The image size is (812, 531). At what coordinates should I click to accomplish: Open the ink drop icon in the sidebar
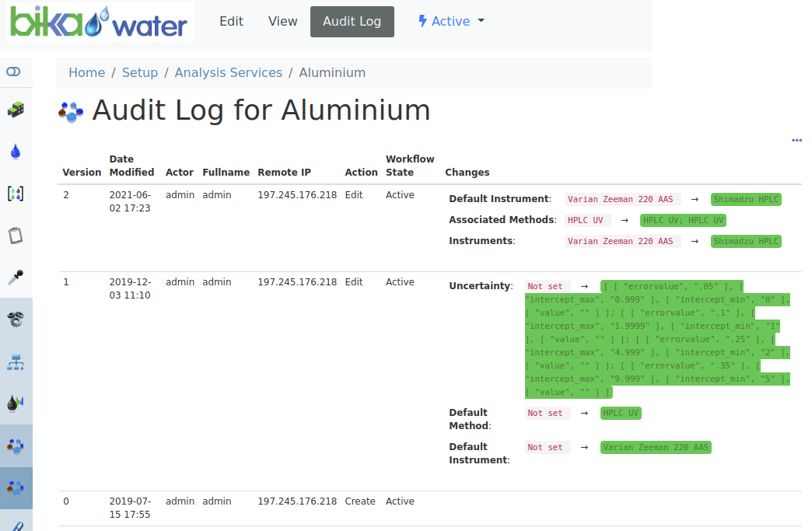pos(16,403)
